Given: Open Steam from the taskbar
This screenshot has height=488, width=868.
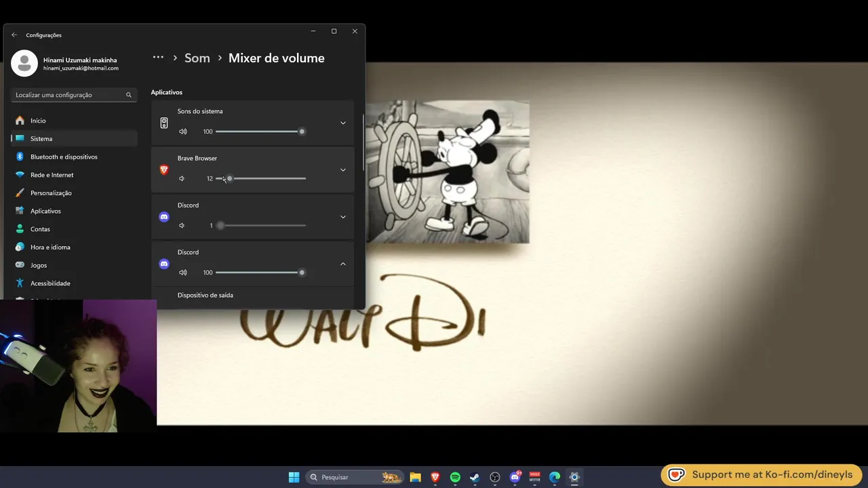Looking at the screenshot, I should [475, 477].
